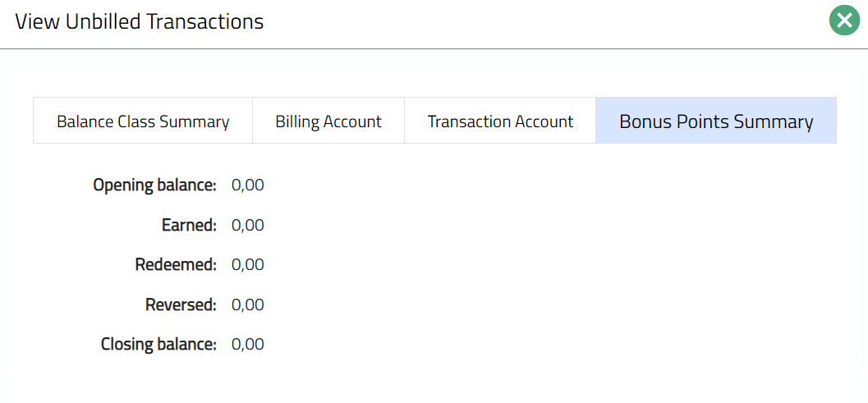Click the Opening balance label

click(154, 185)
